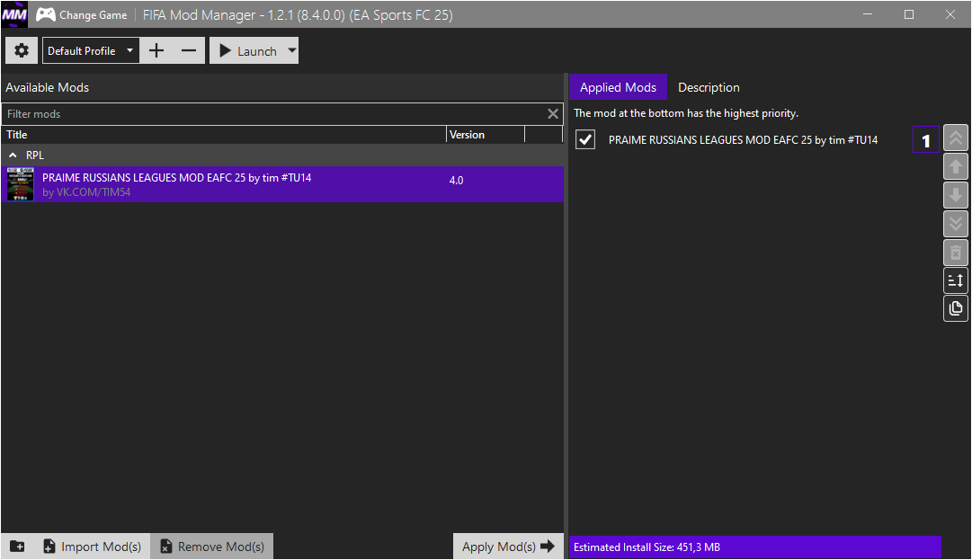972x560 pixels.
Task: Move mod down one position
Action: (x=955, y=195)
